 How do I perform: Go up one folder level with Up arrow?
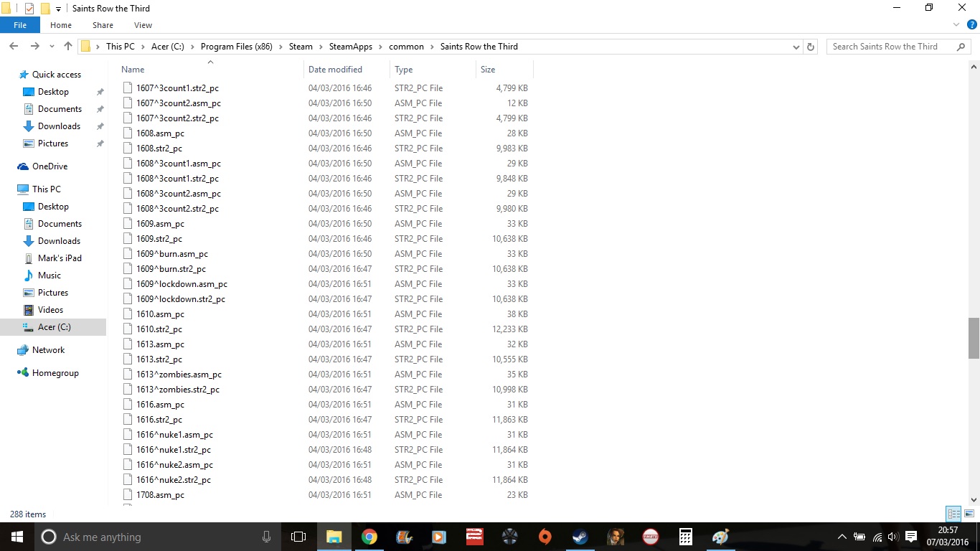68,47
